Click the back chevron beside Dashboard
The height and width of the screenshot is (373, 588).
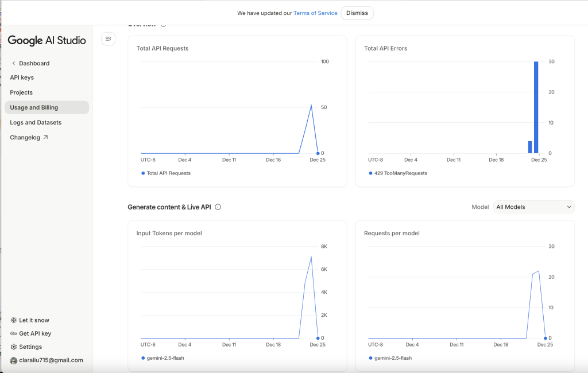[13, 63]
